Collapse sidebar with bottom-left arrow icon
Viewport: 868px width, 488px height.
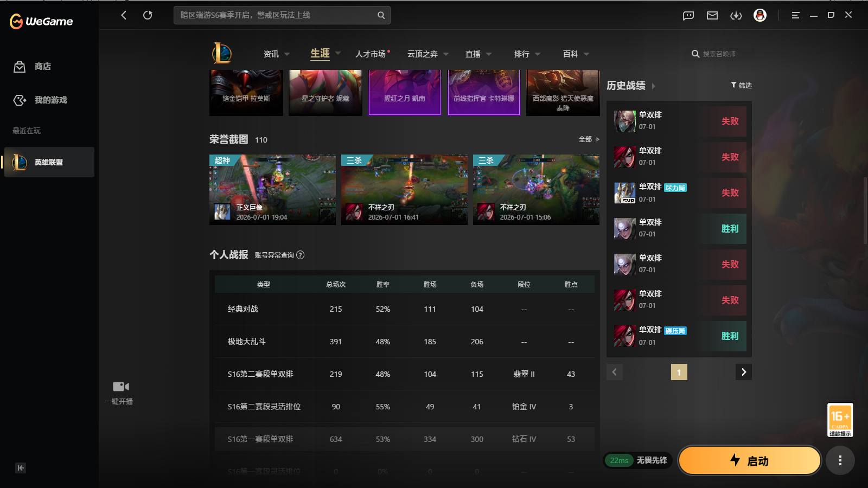[x=21, y=468]
